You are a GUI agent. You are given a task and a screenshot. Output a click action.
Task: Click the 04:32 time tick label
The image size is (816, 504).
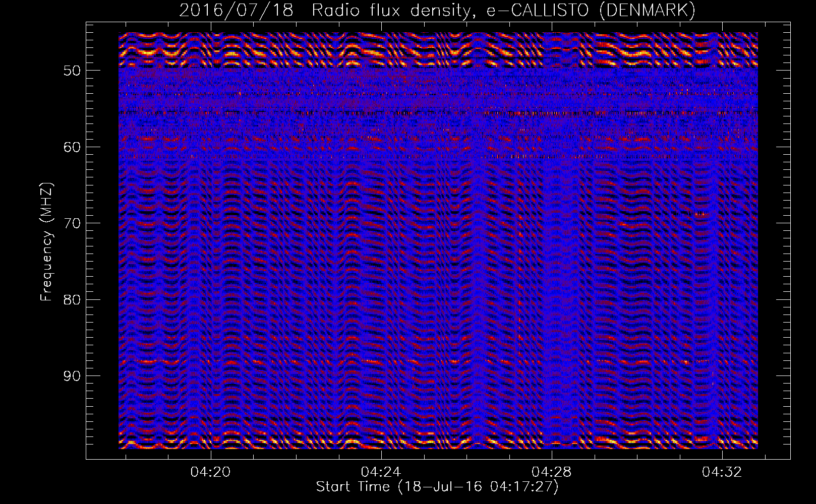(722, 472)
